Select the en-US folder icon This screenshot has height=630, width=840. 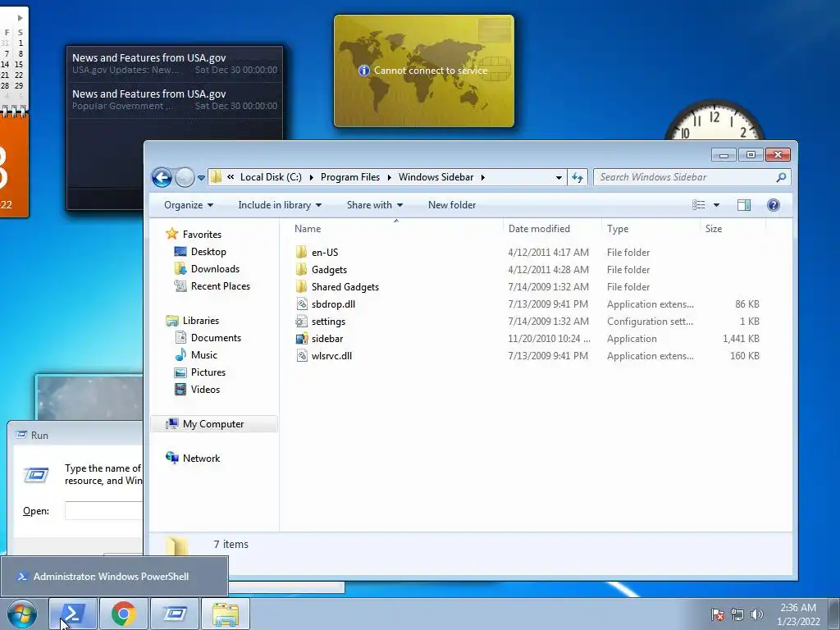click(x=302, y=253)
